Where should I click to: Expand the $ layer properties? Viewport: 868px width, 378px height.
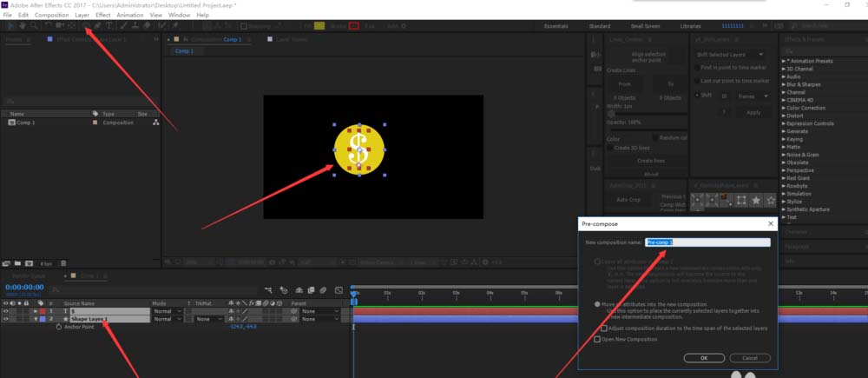[x=36, y=311]
